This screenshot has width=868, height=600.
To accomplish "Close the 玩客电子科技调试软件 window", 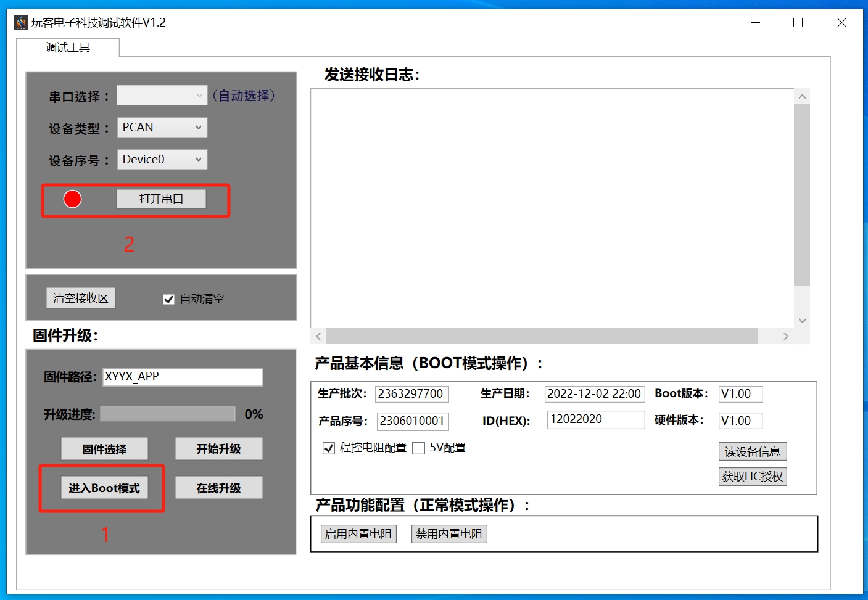I will [841, 23].
